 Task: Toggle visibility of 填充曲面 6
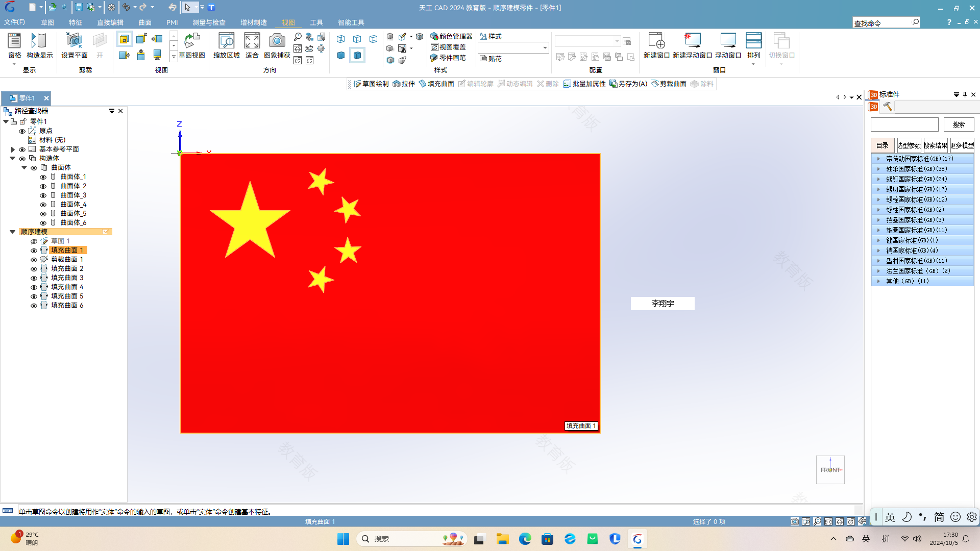coord(34,306)
